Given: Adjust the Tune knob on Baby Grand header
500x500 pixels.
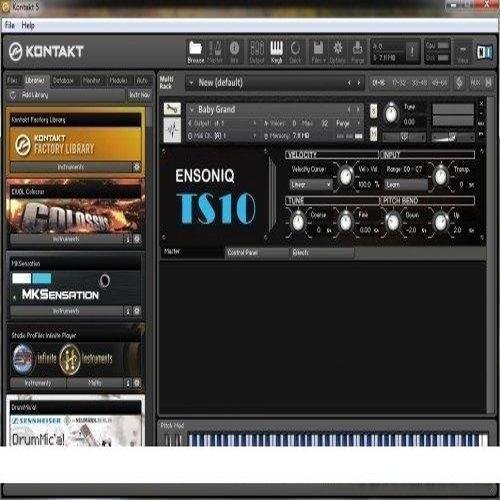Looking at the screenshot, I should (391, 114).
